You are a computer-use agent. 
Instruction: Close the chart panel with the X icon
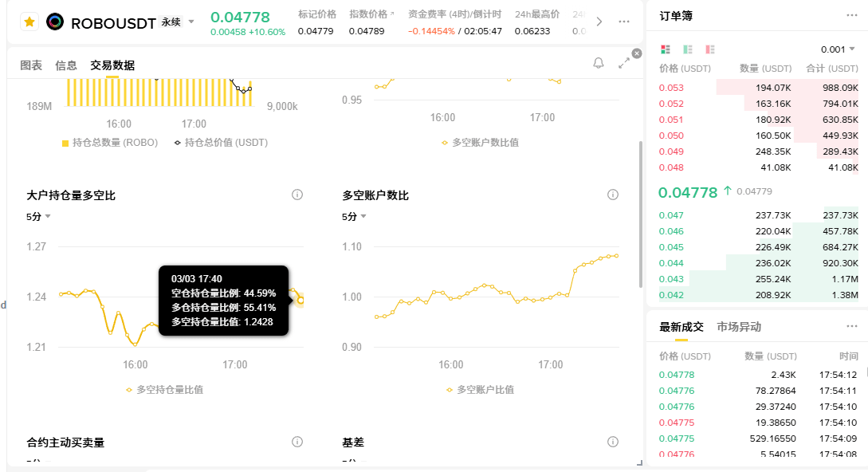click(637, 53)
